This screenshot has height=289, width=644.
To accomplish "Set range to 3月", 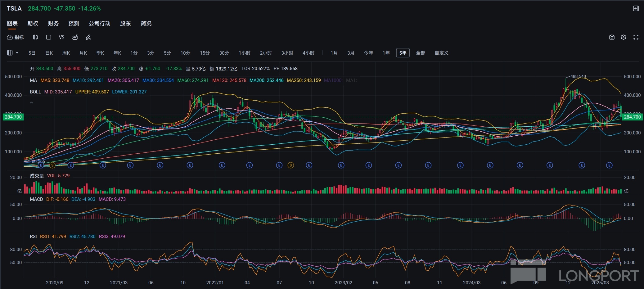I will 351,53.
